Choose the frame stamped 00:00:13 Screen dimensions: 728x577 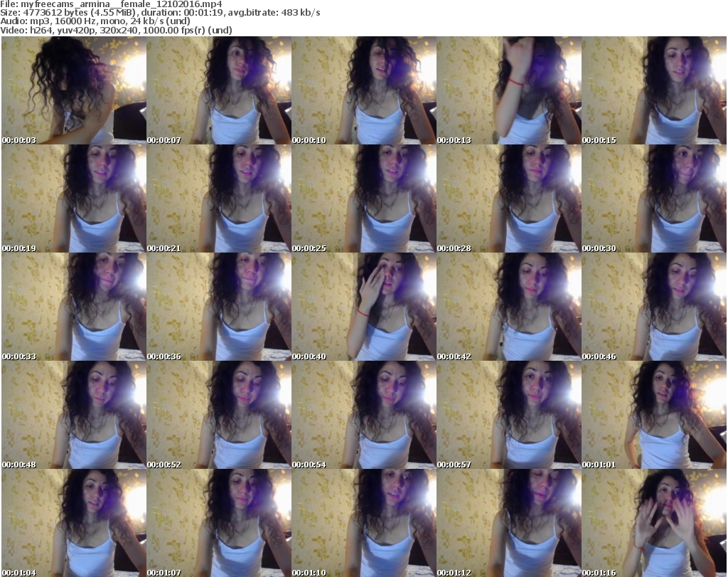click(509, 90)
